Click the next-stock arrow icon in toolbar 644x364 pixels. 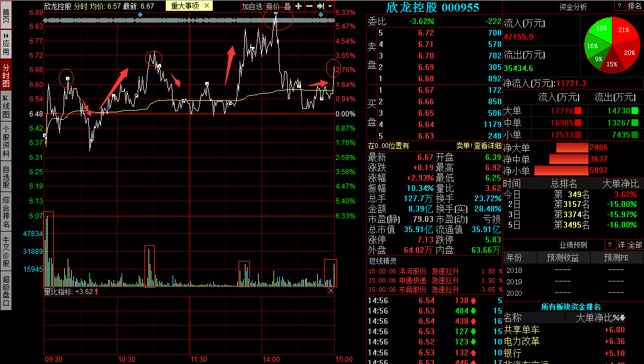pyautogui.click(x=321, y=6)
